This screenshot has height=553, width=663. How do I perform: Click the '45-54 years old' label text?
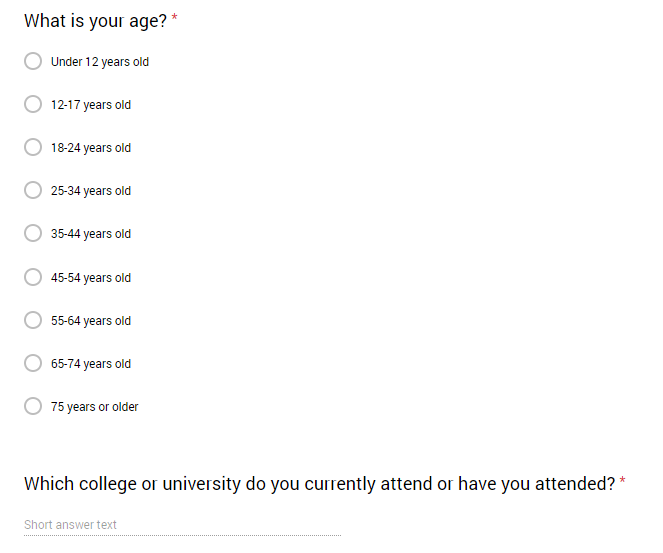91,278
